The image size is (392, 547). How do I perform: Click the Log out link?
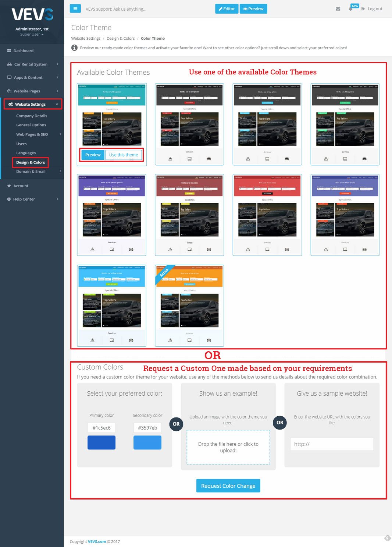[375, 9]
